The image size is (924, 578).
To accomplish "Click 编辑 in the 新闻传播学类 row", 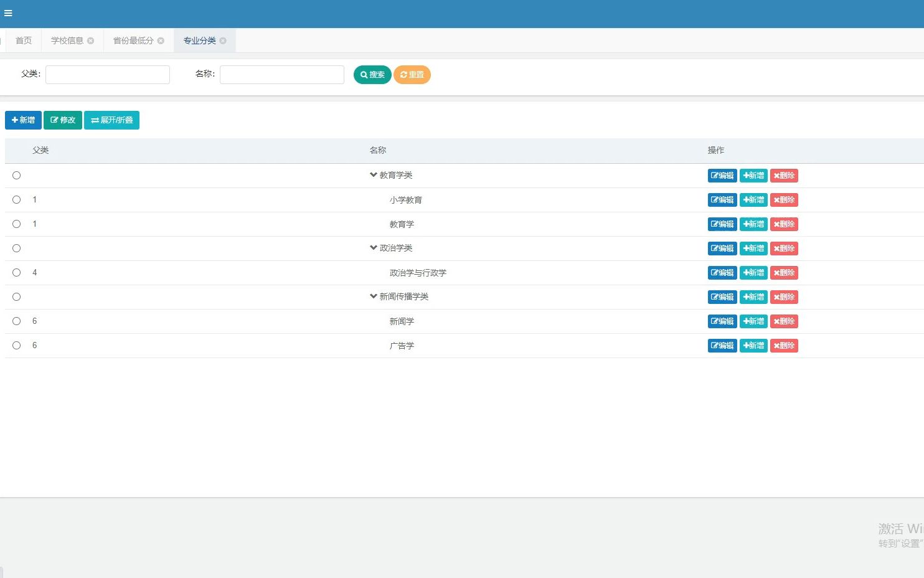I will pos(722,297).
